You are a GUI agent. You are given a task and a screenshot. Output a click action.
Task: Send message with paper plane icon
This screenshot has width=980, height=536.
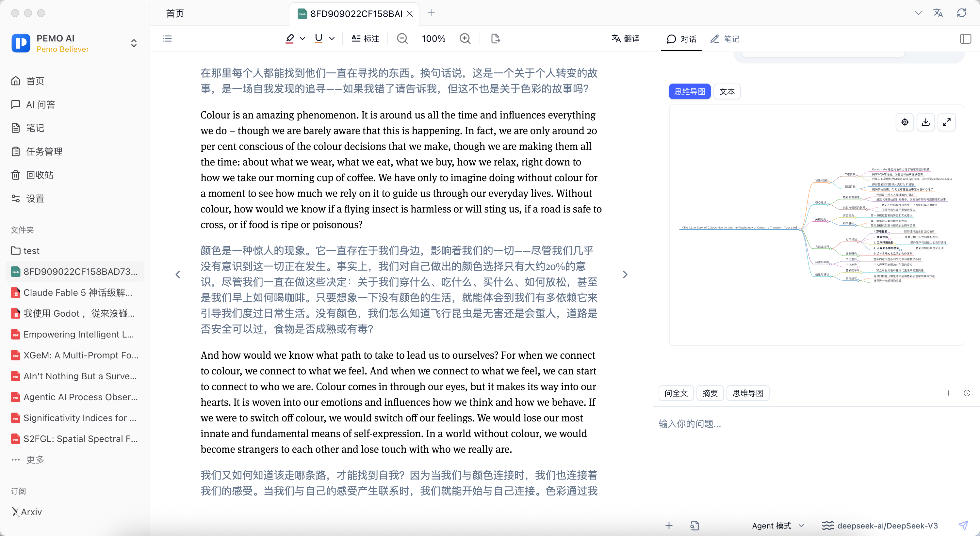click(x=963, y=526)
